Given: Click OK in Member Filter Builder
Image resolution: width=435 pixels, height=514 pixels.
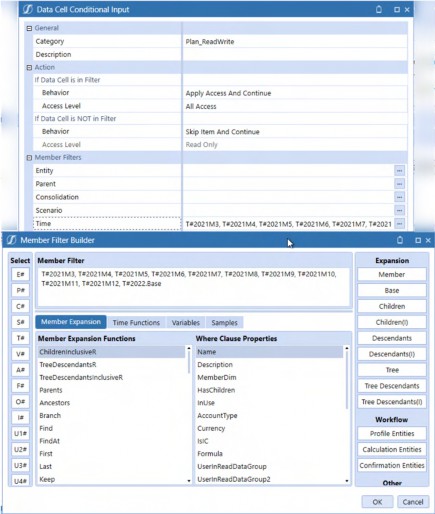Looking at the screenshot, I should (x=377, y=502).
